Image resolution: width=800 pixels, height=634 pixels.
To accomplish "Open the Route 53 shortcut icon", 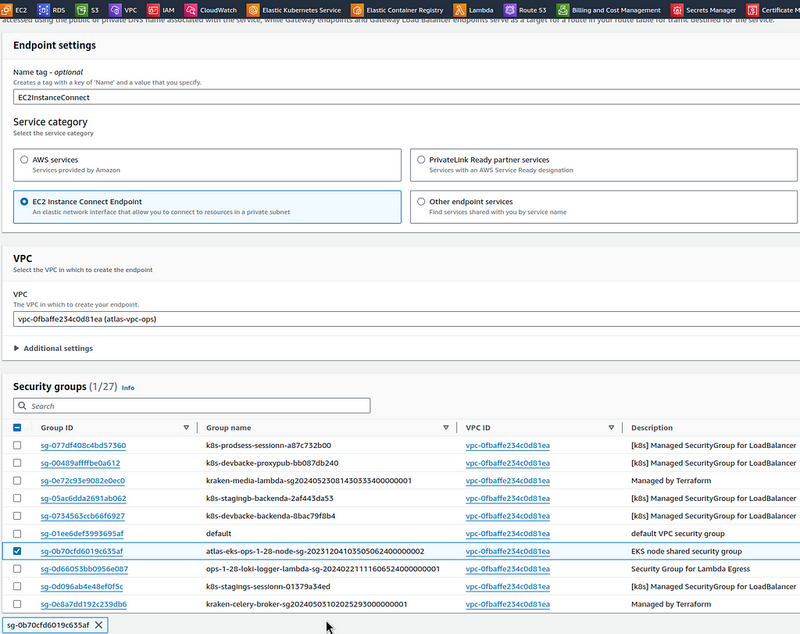I will tap(509, 10).
